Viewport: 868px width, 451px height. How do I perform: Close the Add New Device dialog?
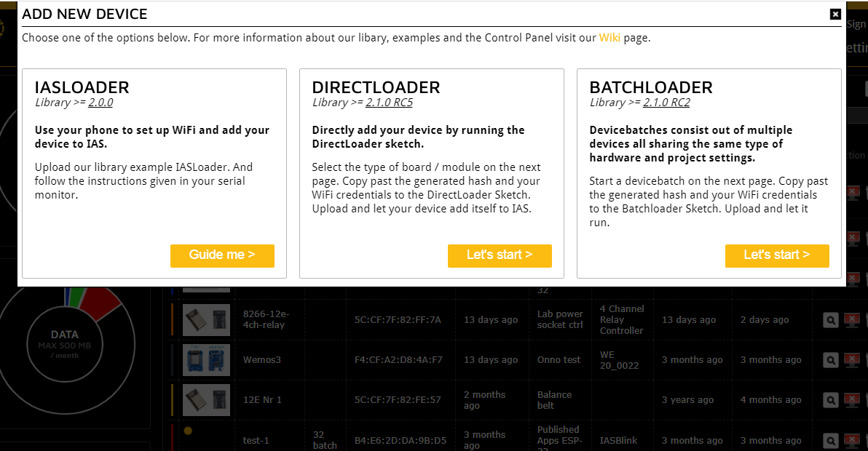835,15
